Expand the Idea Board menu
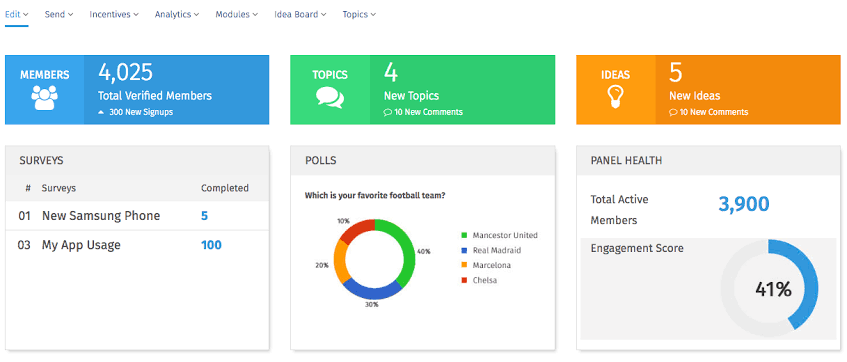 300,15
